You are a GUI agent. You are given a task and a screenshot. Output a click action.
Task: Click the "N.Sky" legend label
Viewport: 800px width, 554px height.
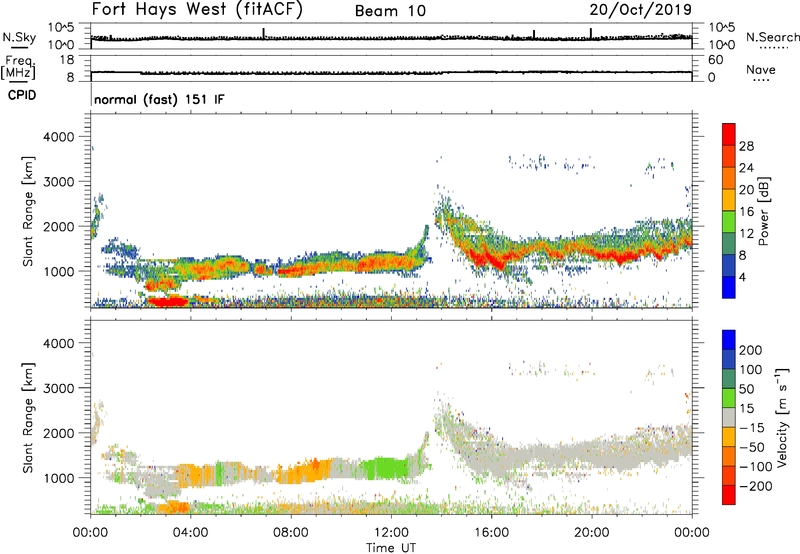click(x=19, y=37)
